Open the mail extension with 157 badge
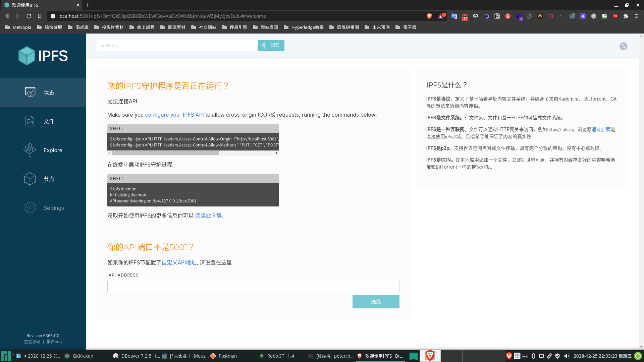644x362 pixels. [465, 17]
